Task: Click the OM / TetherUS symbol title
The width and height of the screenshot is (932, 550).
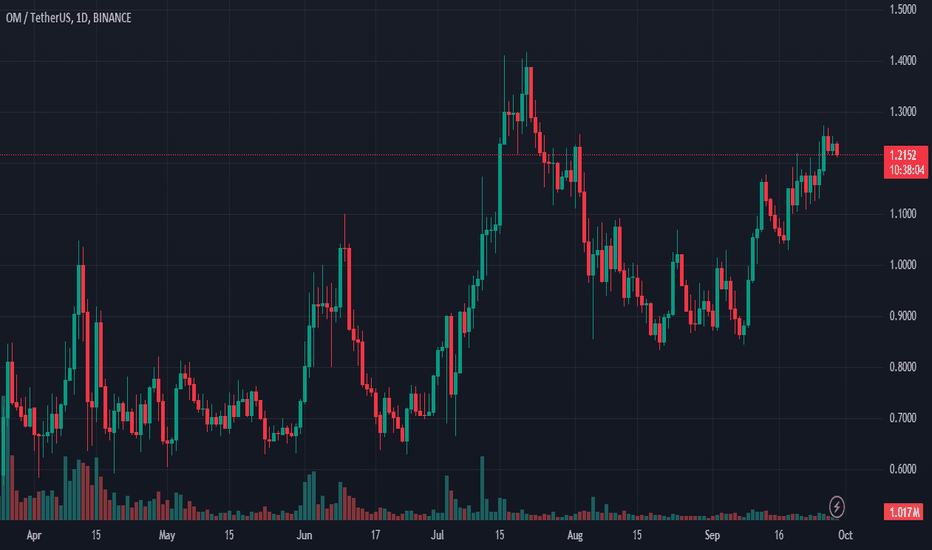Action: pyautogui.click(x=68, y=18)
